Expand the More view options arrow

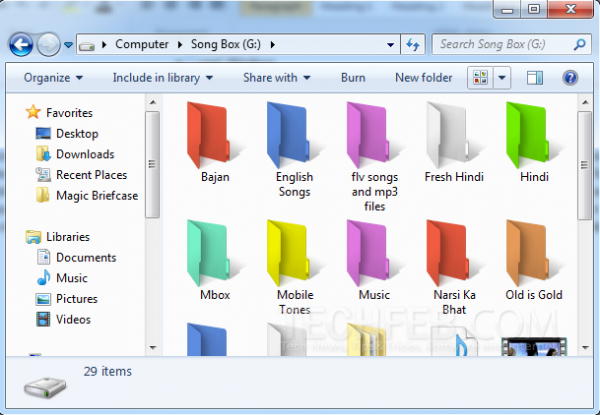[502, 78]
